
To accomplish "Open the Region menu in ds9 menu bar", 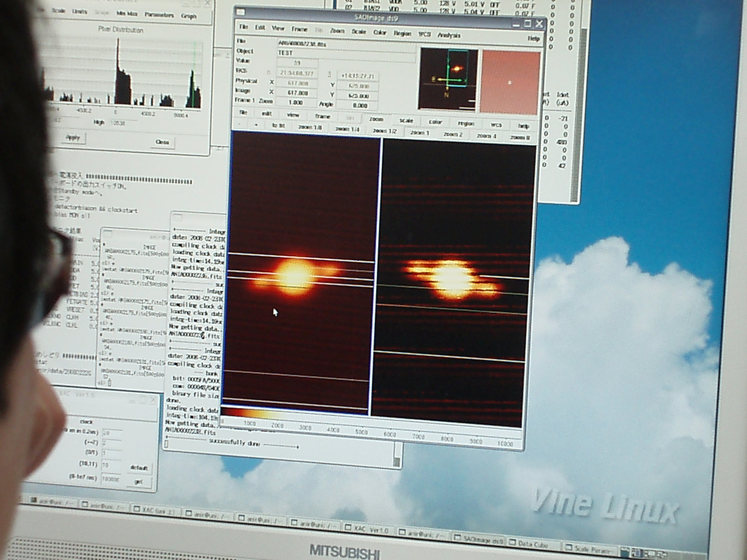I will 402,34.
